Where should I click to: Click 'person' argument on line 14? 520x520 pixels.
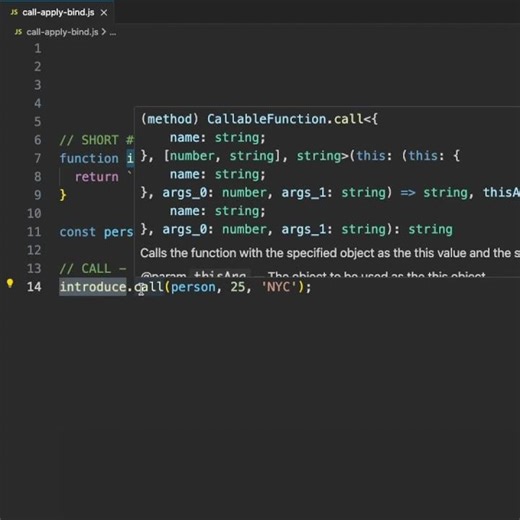193,287
